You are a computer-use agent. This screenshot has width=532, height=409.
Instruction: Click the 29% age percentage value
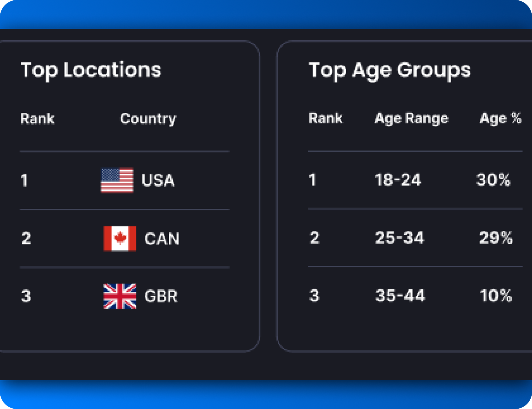(495, 238)
